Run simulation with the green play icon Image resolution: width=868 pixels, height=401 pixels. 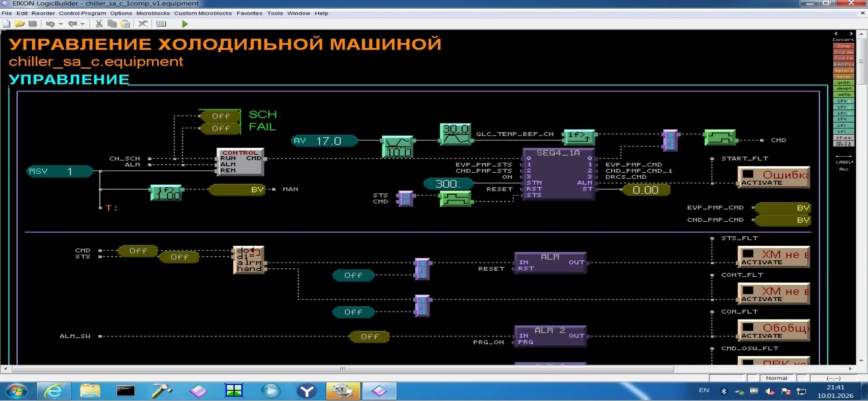[185, 24]
